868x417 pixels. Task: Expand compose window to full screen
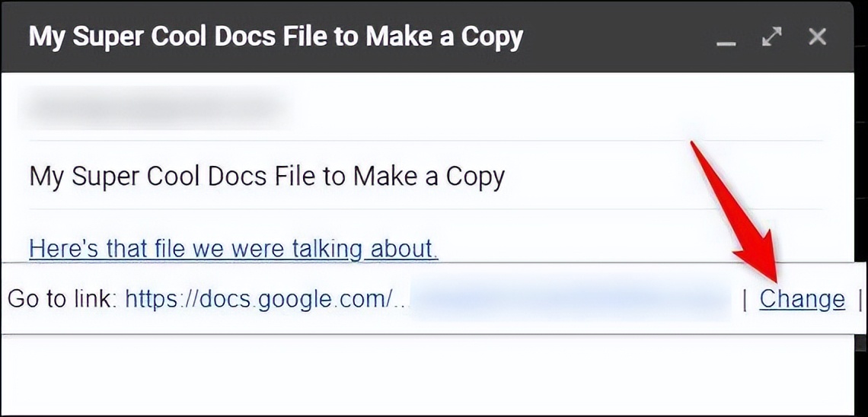[x=771, y=37]
